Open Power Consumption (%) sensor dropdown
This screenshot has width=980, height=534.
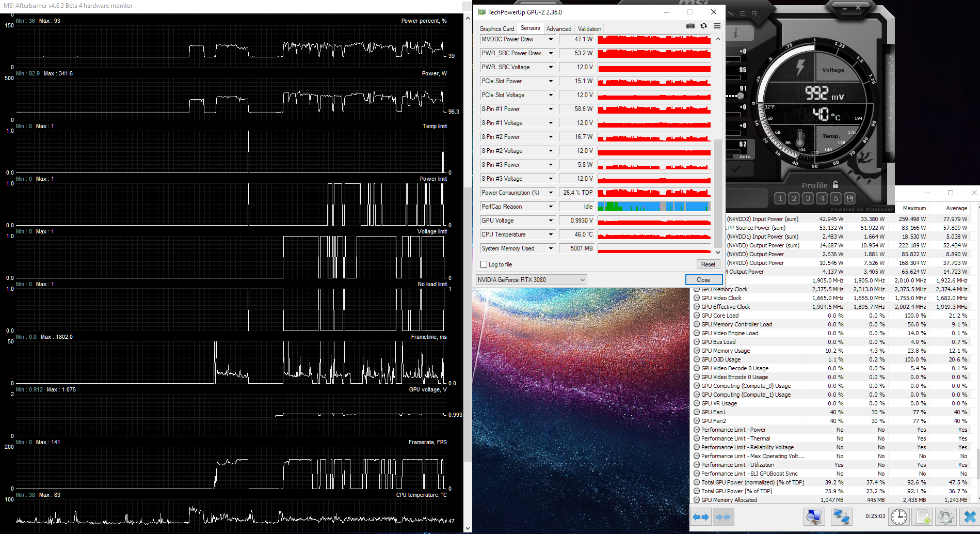click(551, 193)
